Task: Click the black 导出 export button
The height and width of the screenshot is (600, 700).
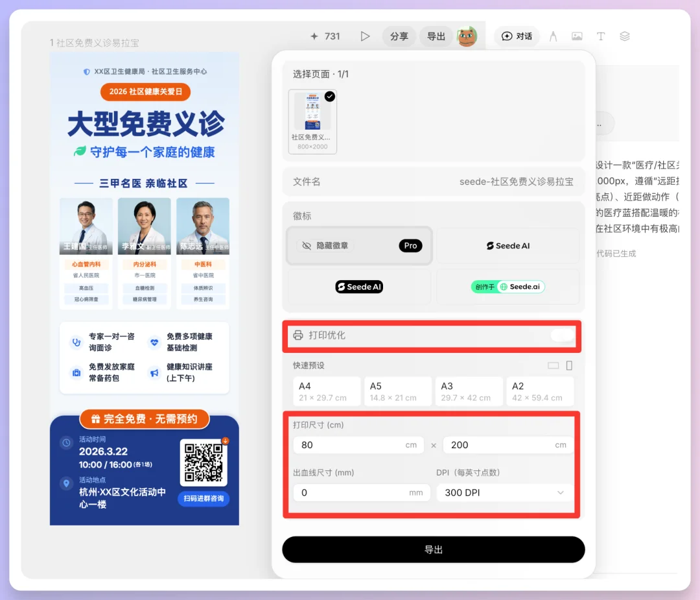Action: tap(433, 549)
